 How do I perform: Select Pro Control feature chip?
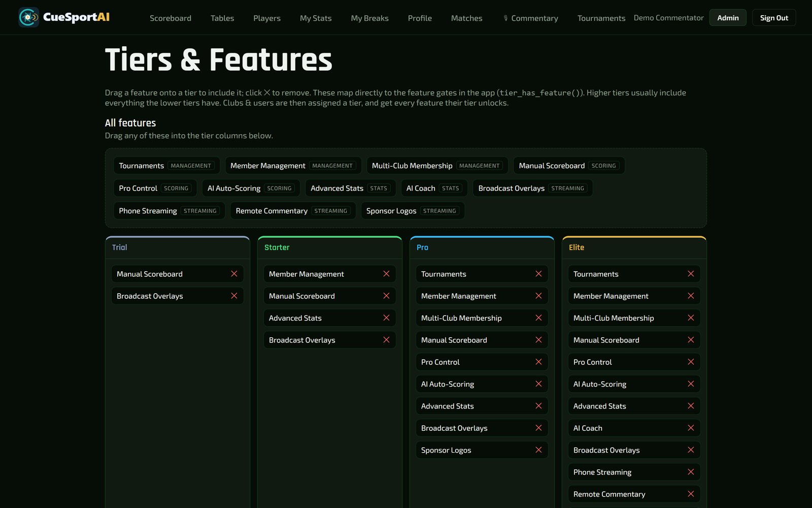coord(155,188)
